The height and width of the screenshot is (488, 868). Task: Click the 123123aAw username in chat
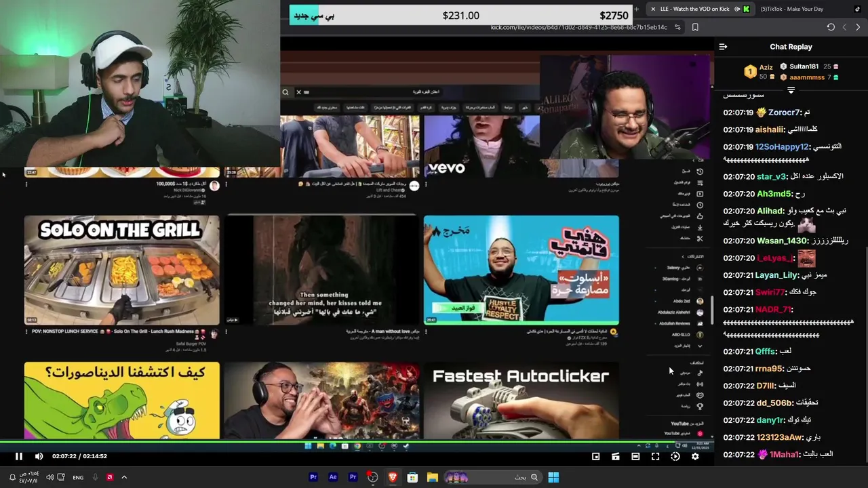point(779,437)
